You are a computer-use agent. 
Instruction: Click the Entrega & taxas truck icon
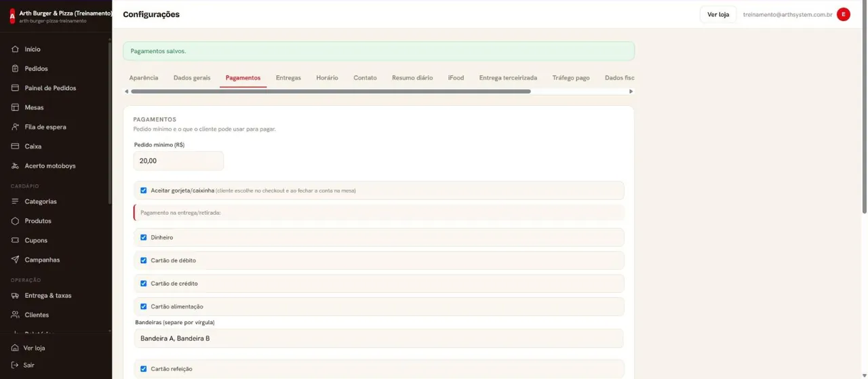15,296
